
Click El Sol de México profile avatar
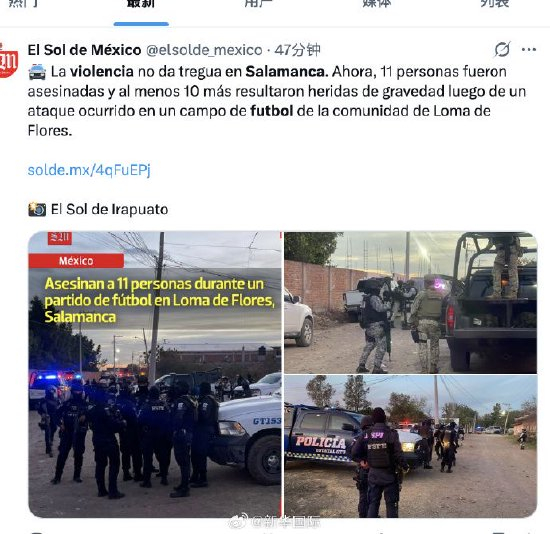[x=8, y=61]
